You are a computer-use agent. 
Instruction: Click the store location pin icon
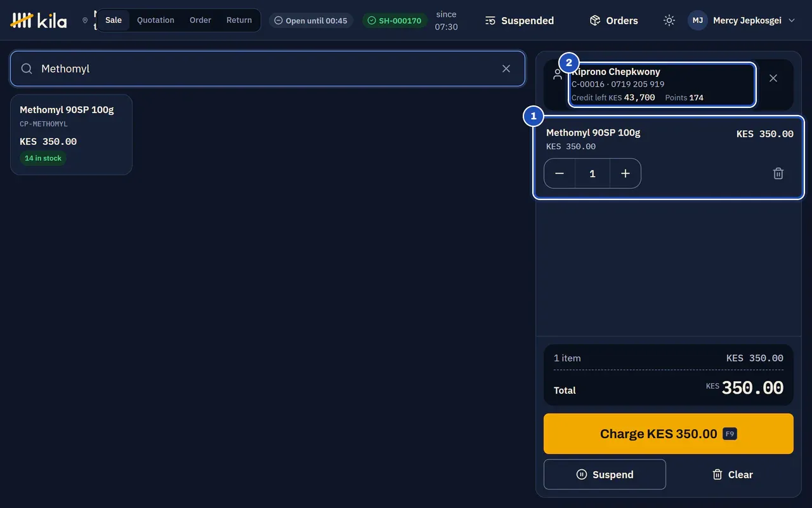point(85,20)
